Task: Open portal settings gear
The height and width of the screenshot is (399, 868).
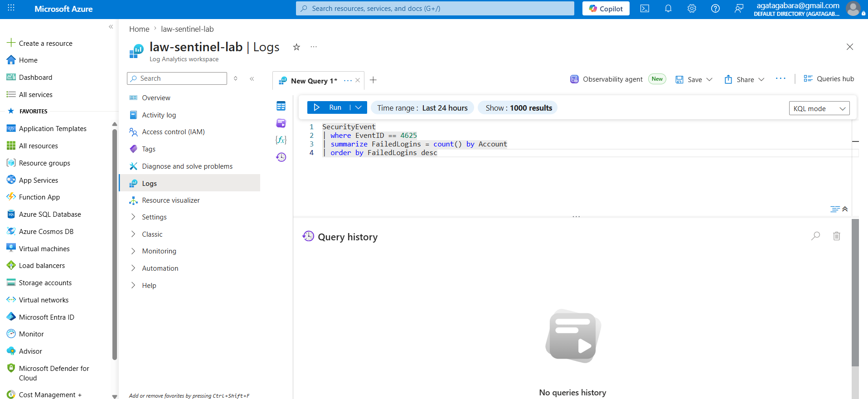Action: click(692, 9)
